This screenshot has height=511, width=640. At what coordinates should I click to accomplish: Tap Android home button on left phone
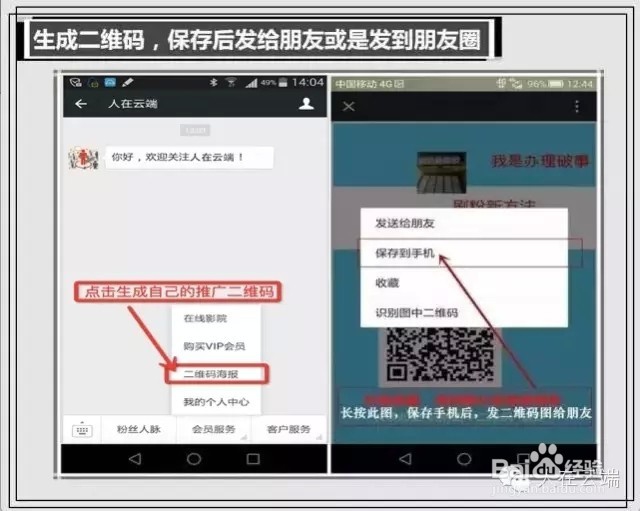coord(194,459)
